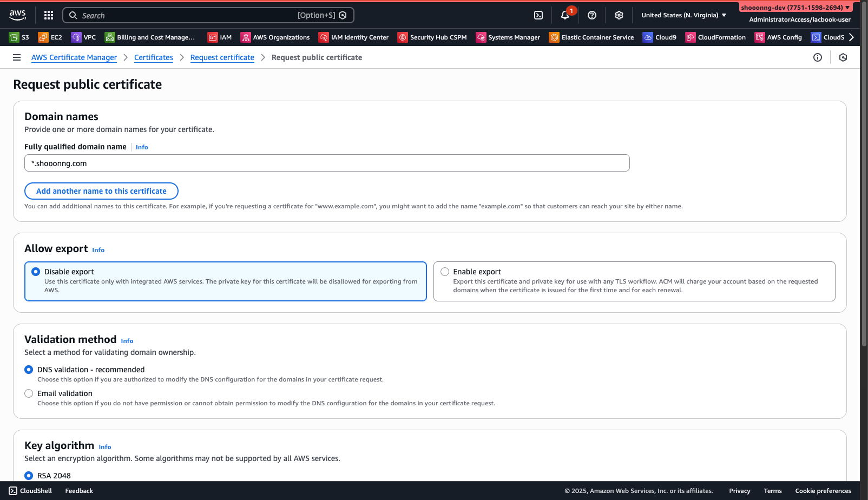Open the services grid menu icon

click(x=49, y=15)
